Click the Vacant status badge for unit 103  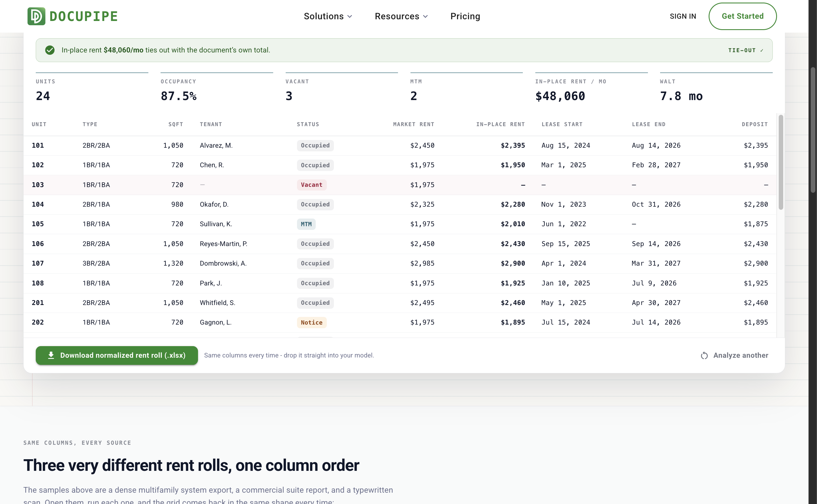pos(311,185)
